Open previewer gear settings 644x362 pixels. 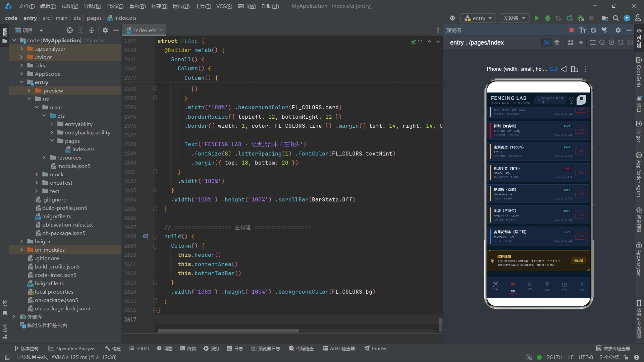tap(618, 30)
